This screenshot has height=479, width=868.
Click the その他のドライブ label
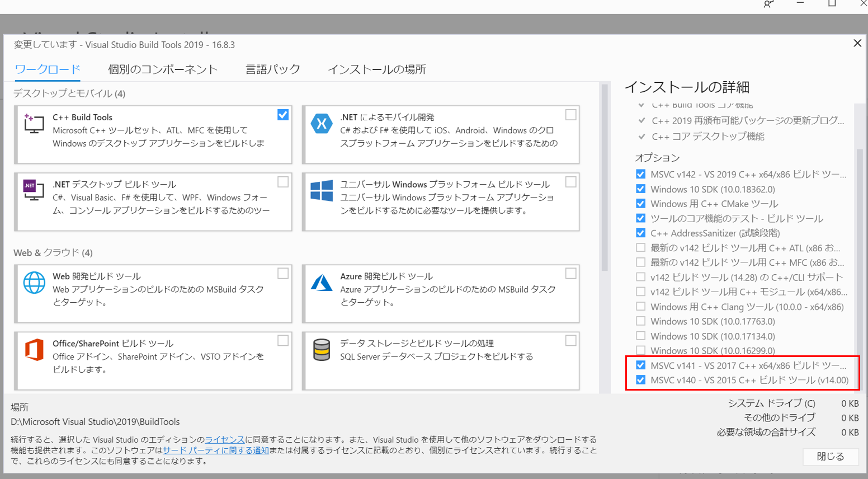point(780,417)
